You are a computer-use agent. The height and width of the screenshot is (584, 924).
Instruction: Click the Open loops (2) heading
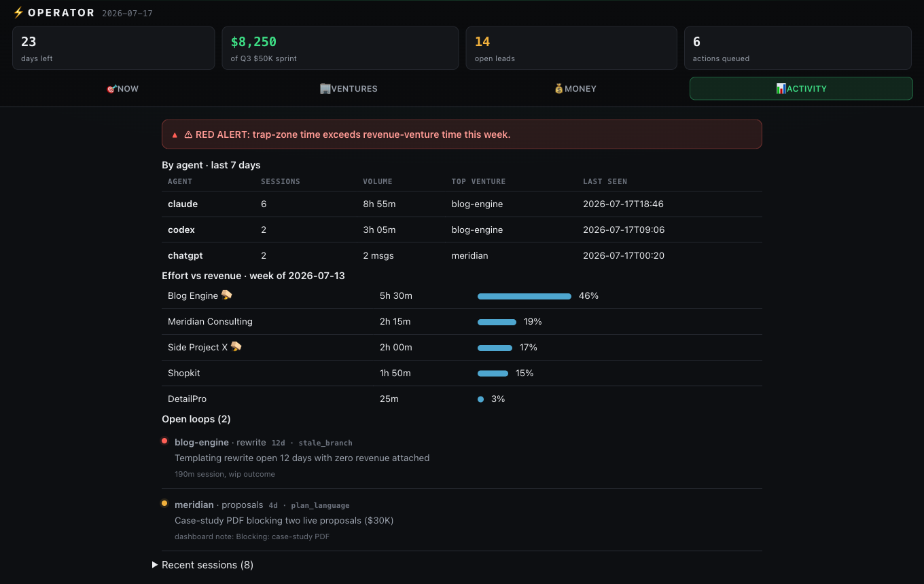(x=196, y=419)
